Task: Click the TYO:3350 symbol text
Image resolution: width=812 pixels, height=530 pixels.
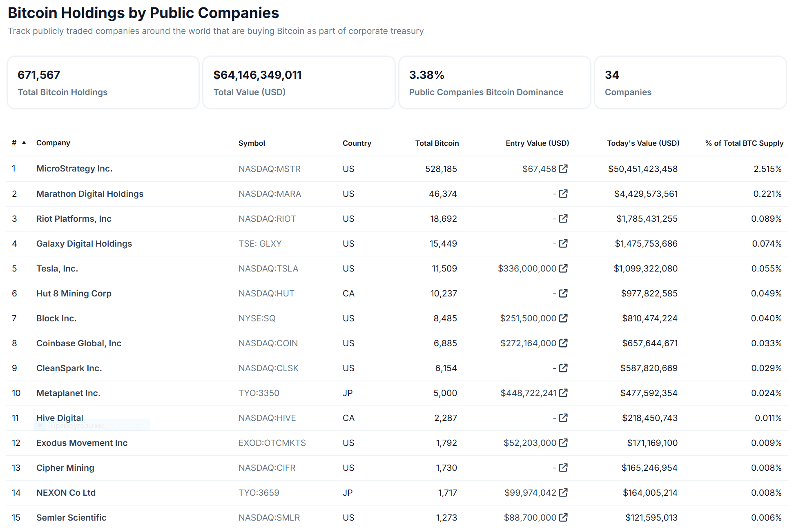Action: [x=259, y=393]
